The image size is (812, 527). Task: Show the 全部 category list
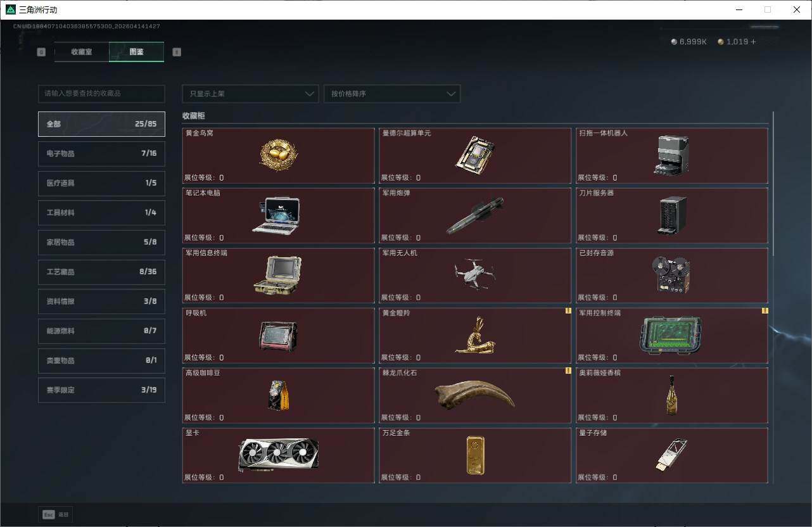(101, 124)
